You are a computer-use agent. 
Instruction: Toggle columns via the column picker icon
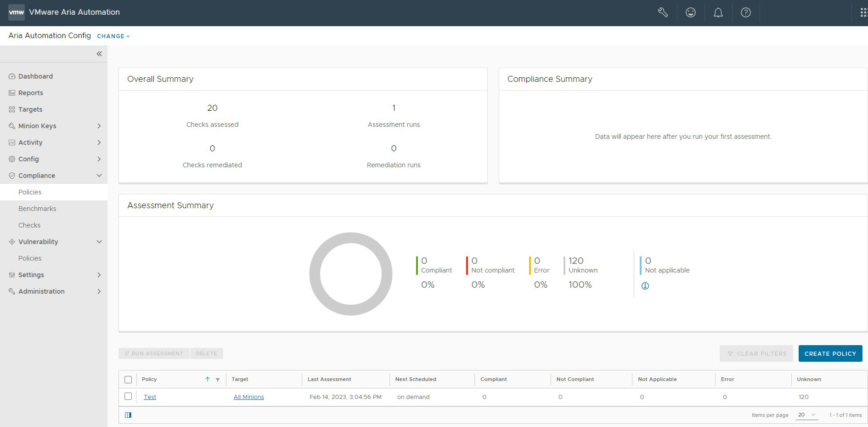[x=128, y=415]
